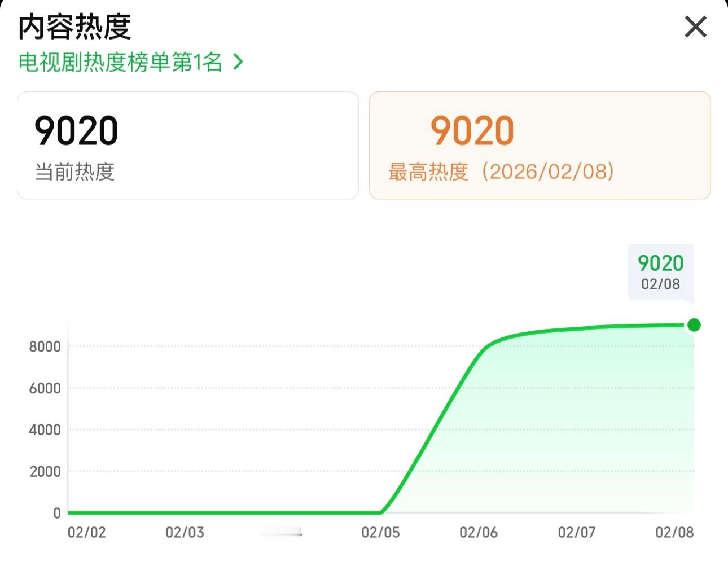Click the green data point on the chart
Screen dimensions: 728x566
coord(694,324)
